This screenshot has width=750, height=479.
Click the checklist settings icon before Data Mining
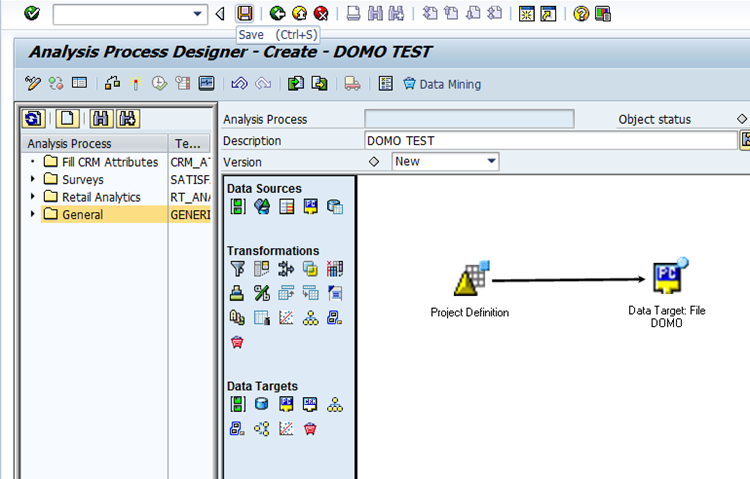click(386, 84)
